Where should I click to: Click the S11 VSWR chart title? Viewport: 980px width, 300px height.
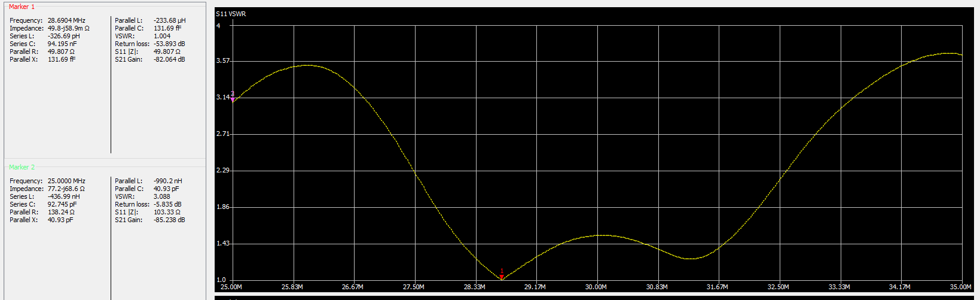click(x=231, y=14)
